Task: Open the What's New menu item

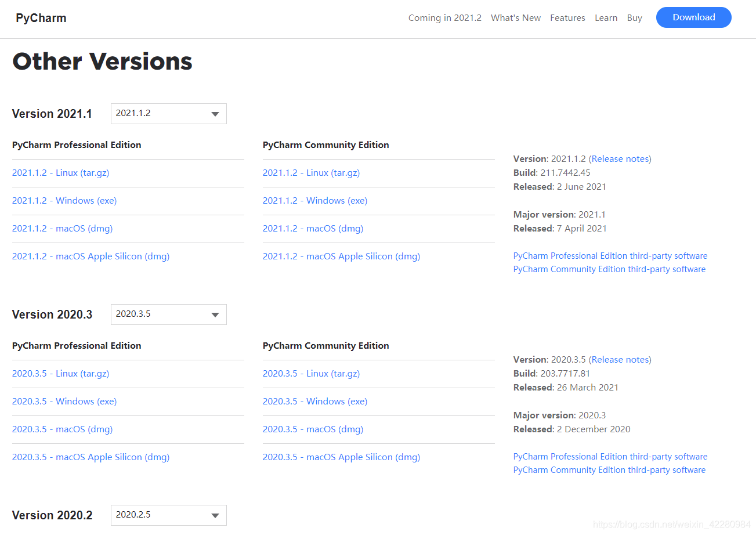Action: [x=516, y=18]
